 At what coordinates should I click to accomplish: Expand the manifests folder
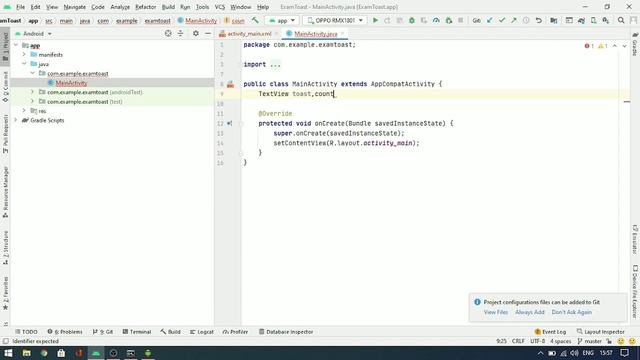pyautogui.click(x=24, y=54)
